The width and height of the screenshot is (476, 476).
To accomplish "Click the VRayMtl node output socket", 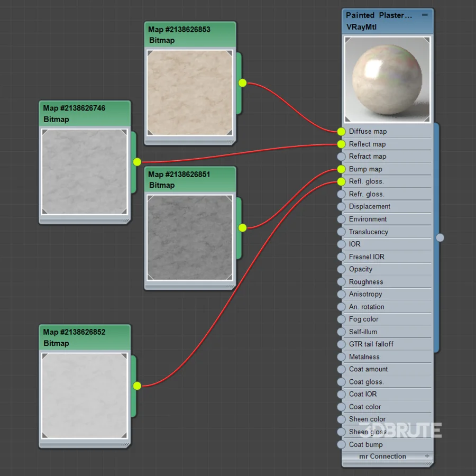I will (x=440, y=237).
